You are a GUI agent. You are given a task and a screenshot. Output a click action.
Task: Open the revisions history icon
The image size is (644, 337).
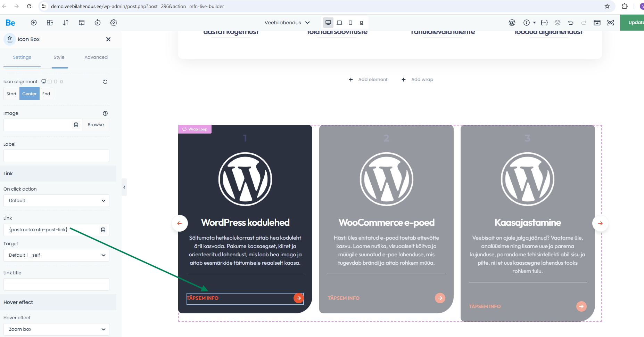tap(98, 23)
